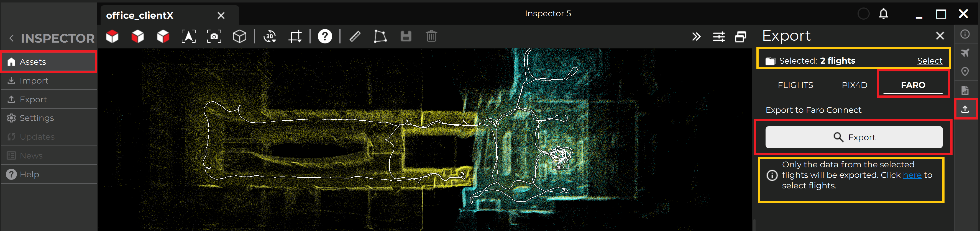Open Settings in the Inspector sidebar
This screenshot has height=231, width=980.
click(37, 118)
